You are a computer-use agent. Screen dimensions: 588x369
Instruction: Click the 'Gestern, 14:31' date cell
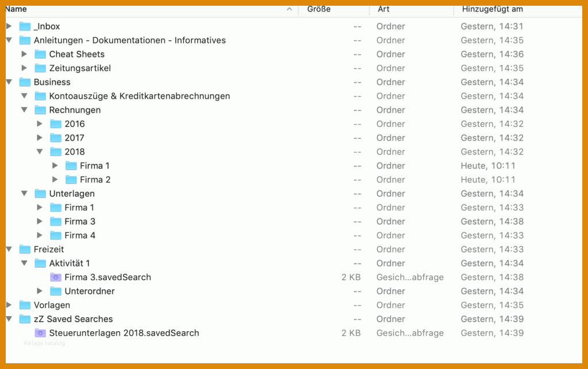tap(492, 26)
